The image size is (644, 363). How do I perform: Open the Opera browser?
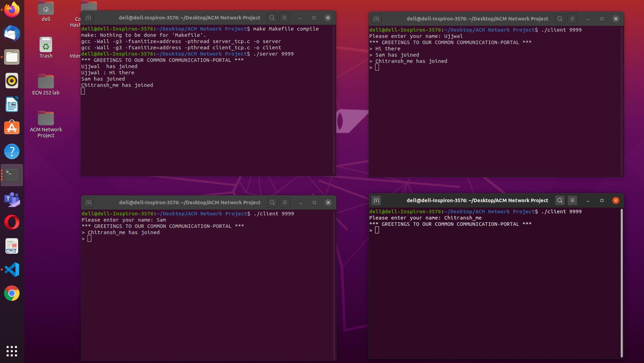(x=12, y=222)
